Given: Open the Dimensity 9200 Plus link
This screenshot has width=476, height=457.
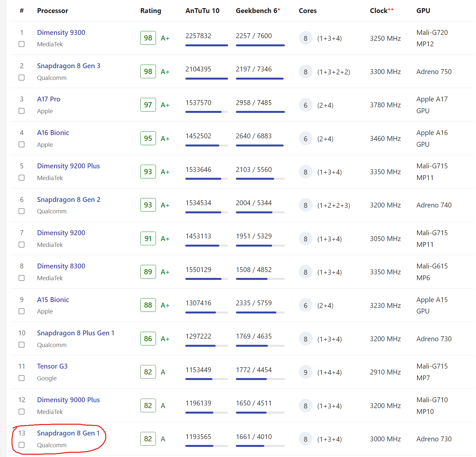Looking at the screenshot, I should pos(69,166).
